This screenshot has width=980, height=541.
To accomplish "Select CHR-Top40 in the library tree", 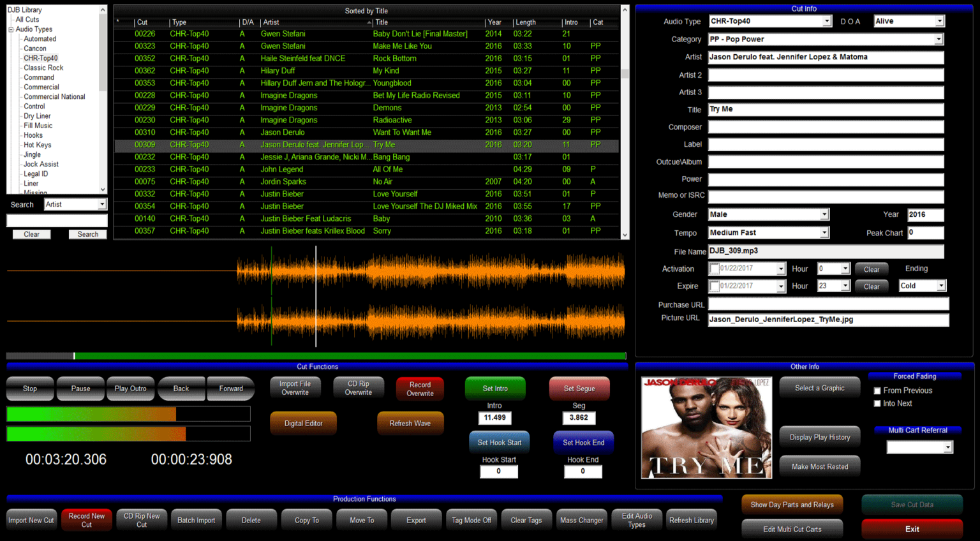I will tap(40, 57).
